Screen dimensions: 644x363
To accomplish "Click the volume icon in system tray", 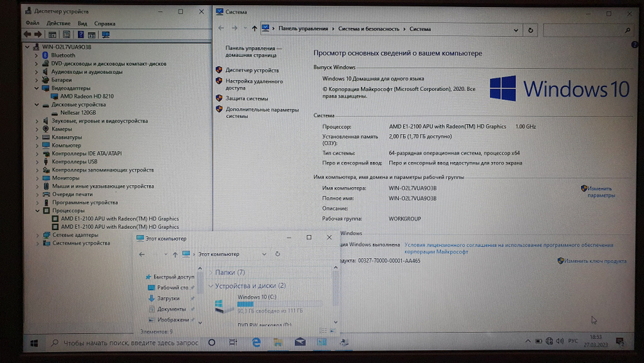I will pyautogui.click(x=560, y=341).
